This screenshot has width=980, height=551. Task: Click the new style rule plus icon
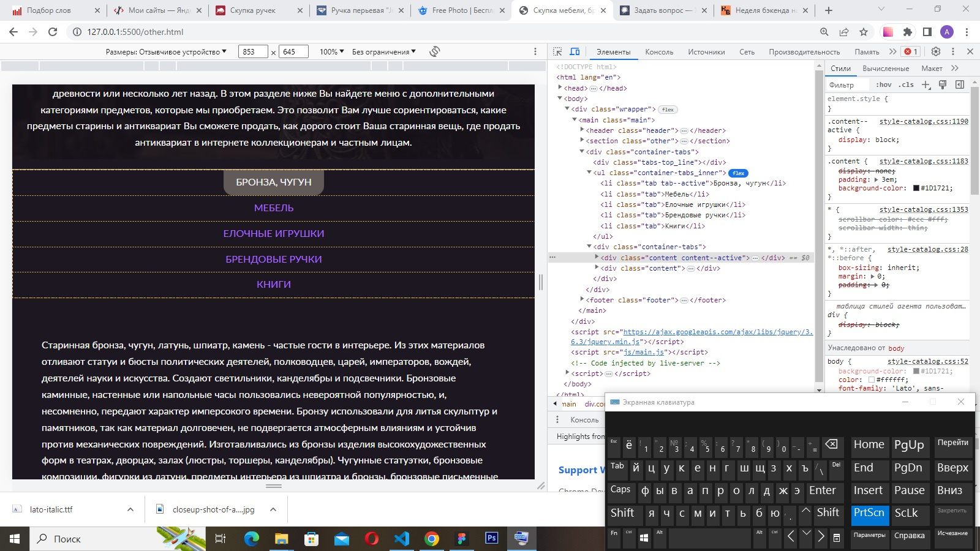(926, 84)
